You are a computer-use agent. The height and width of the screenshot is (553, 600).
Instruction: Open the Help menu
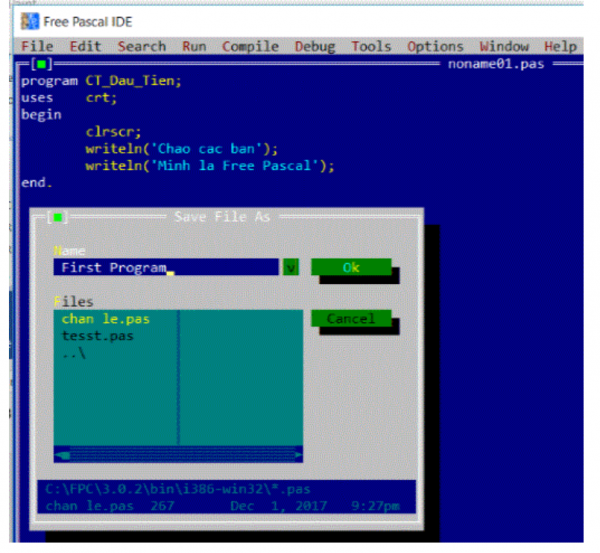pos(561,47)
